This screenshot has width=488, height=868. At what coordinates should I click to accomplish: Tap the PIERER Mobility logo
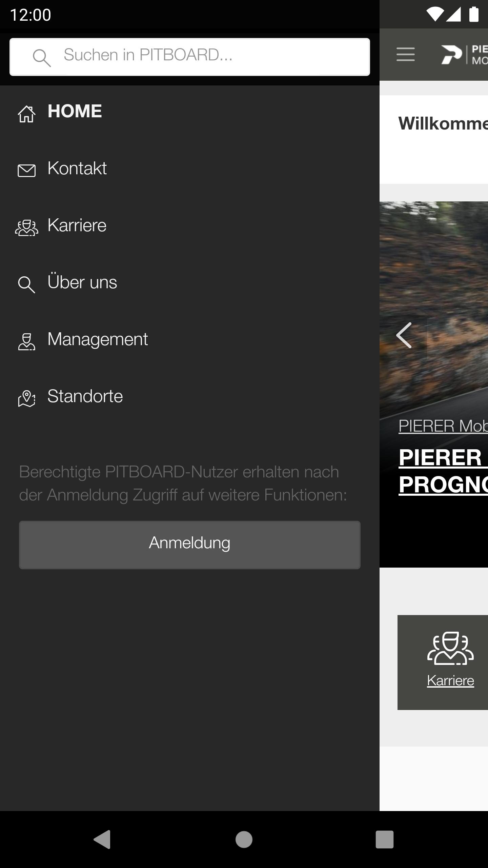(464, 54)
